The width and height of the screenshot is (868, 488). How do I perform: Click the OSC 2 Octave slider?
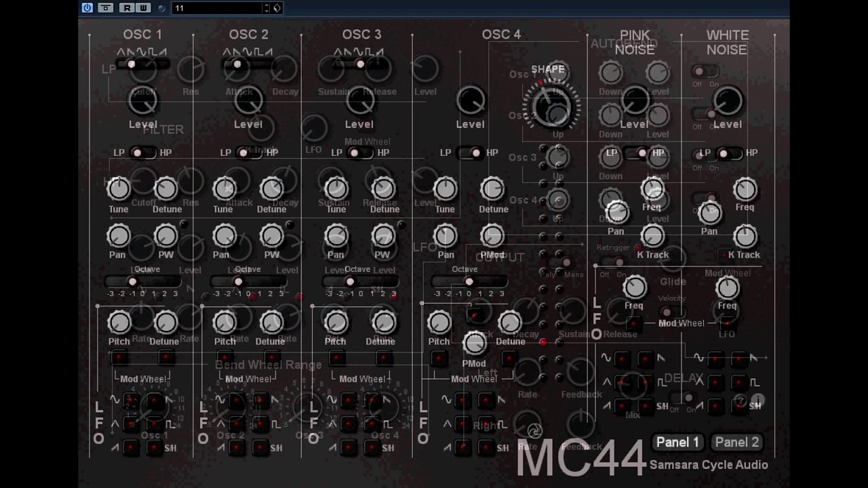tap(248, 282)
